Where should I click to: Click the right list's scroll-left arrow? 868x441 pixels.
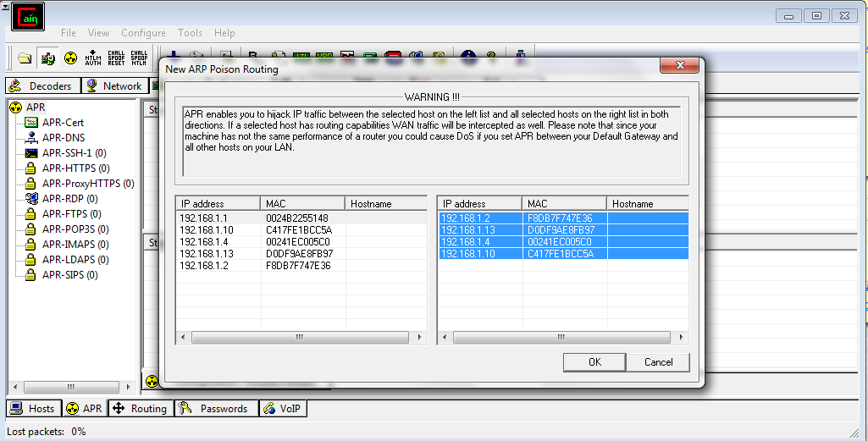[445, 337]
